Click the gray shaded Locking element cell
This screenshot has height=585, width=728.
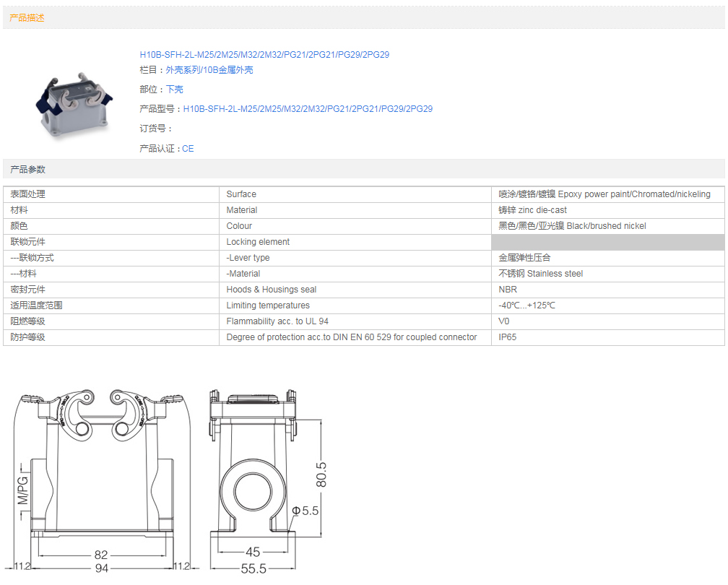[x=607, y=242]
